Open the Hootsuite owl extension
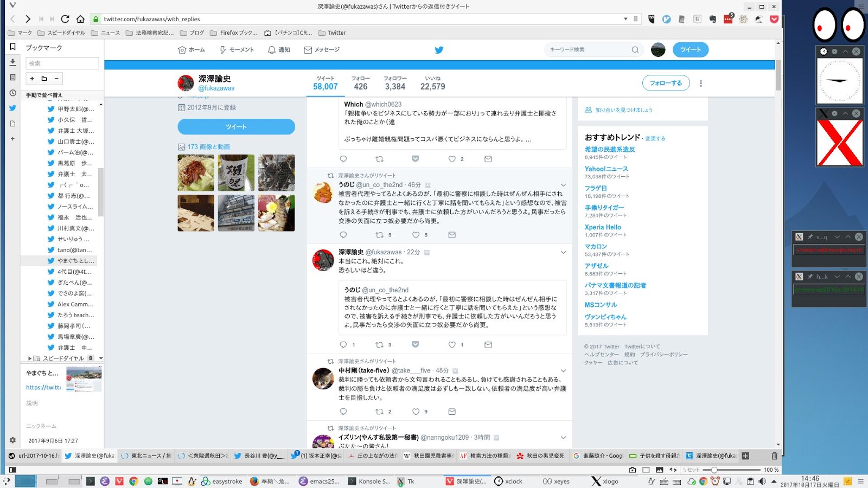The height and width of the screenshot is (488, 868). (x=651, y=19)
